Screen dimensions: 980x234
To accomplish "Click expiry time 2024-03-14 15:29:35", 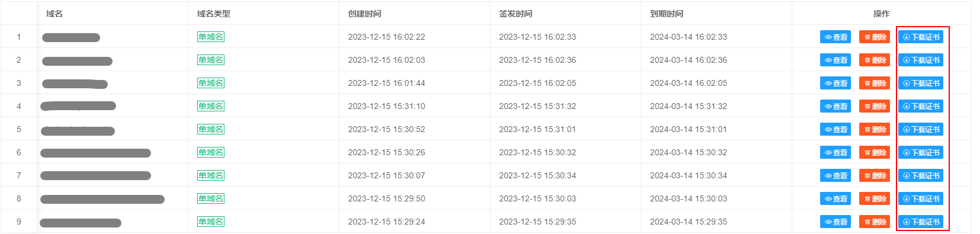I will pos(689,222).
